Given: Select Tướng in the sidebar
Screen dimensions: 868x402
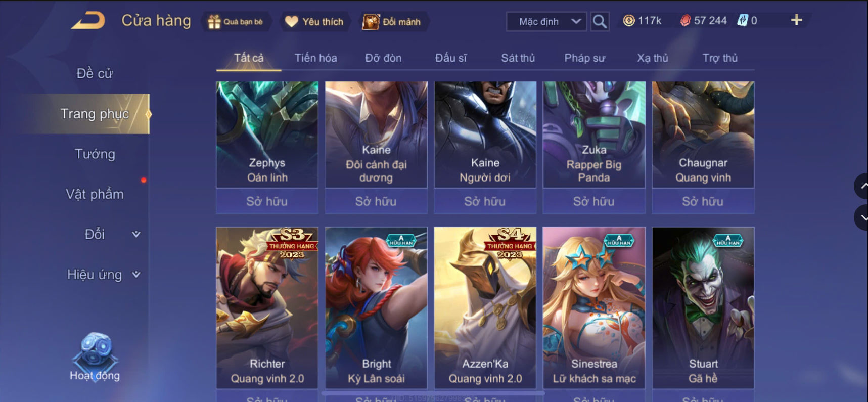Looking at the screenshot, I should (x=95, y=154).
